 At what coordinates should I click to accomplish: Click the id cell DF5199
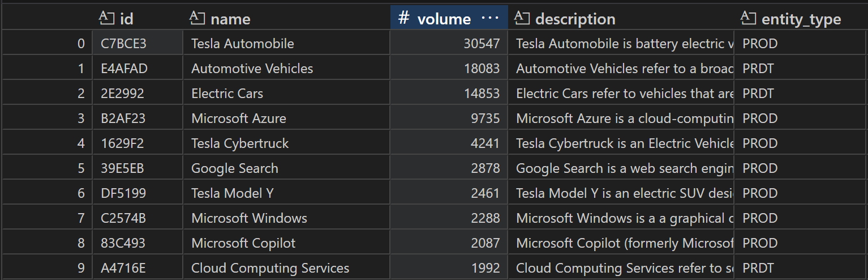coord(137,193)
